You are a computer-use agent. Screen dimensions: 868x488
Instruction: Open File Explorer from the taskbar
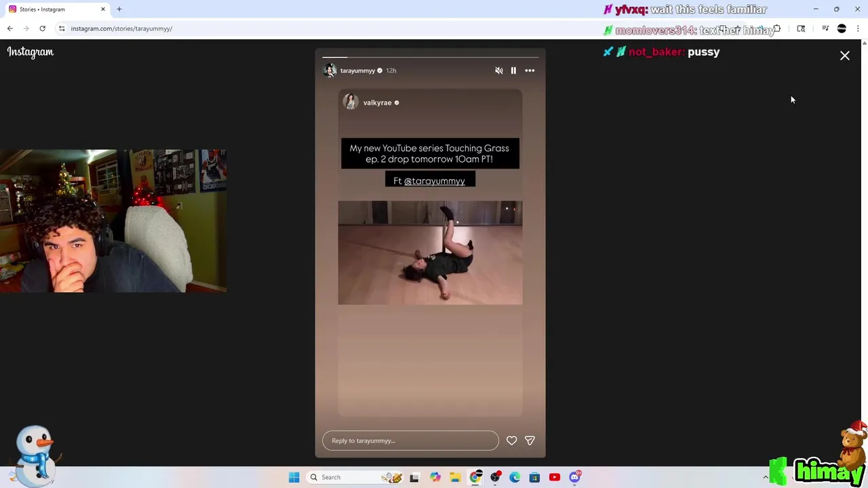(455, 477)
